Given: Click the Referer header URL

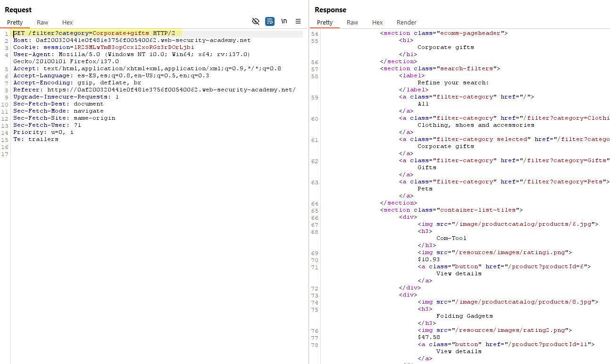Looking at the screenshot, I should [x=172, y=90].
